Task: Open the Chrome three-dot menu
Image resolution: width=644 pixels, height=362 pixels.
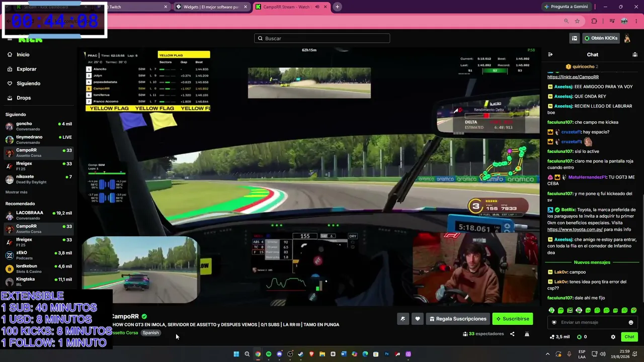Action: point(636,21)
